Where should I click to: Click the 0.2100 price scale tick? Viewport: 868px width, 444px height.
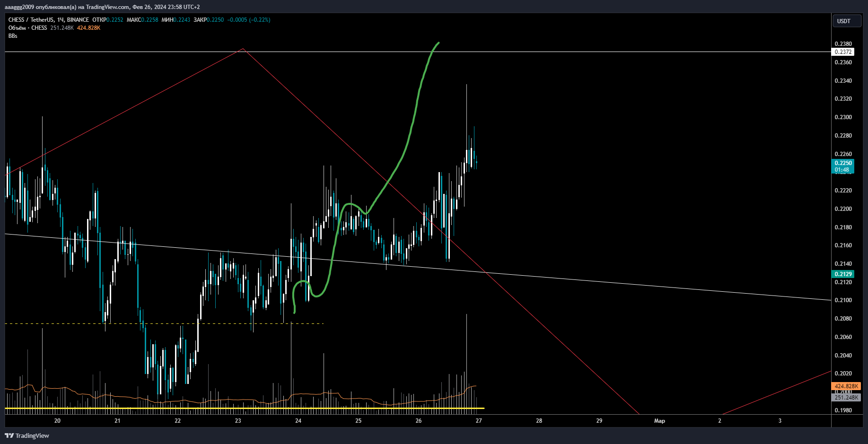pos(843,300)
